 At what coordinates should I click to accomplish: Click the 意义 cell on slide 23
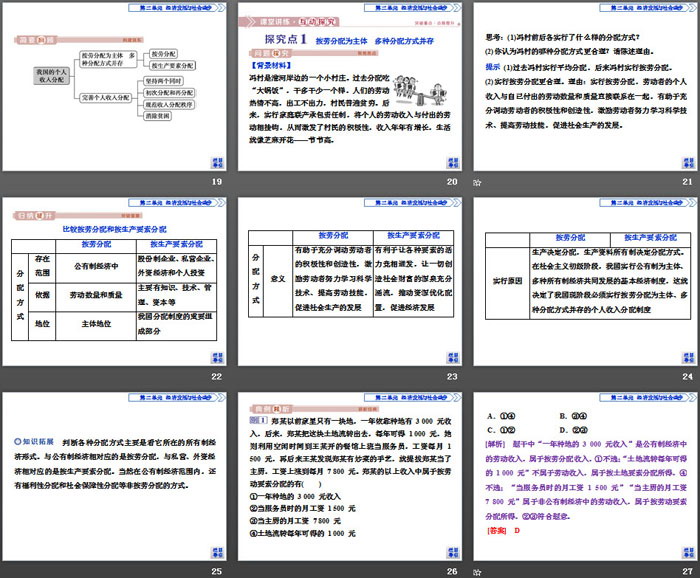click(278, 279)
